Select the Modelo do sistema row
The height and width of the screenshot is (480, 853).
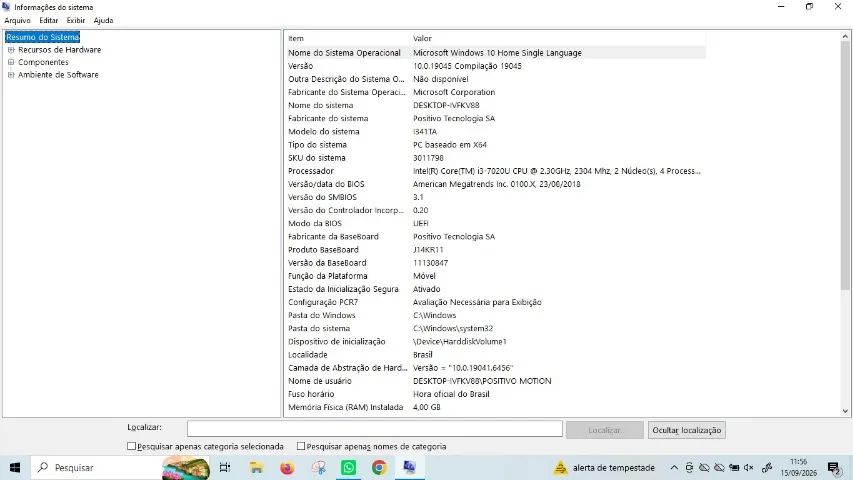pyautogui.click(x=495, y=132)
